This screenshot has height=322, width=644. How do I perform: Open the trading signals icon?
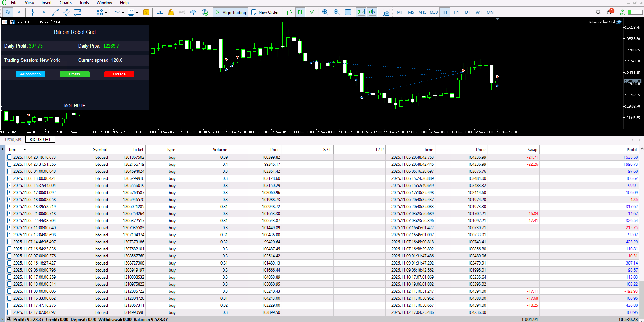(182, 12)
